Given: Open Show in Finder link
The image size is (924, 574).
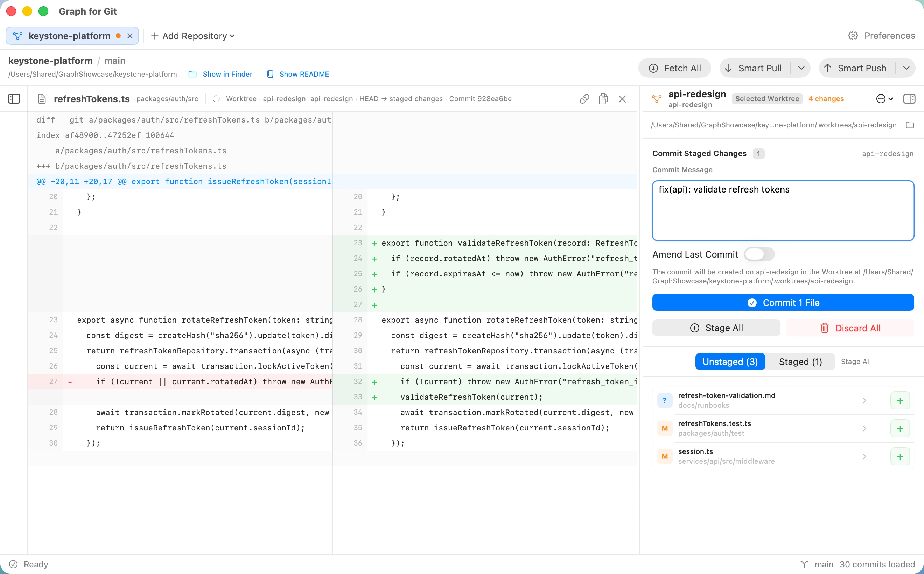Looking at the screenshot, I should 220,75.
